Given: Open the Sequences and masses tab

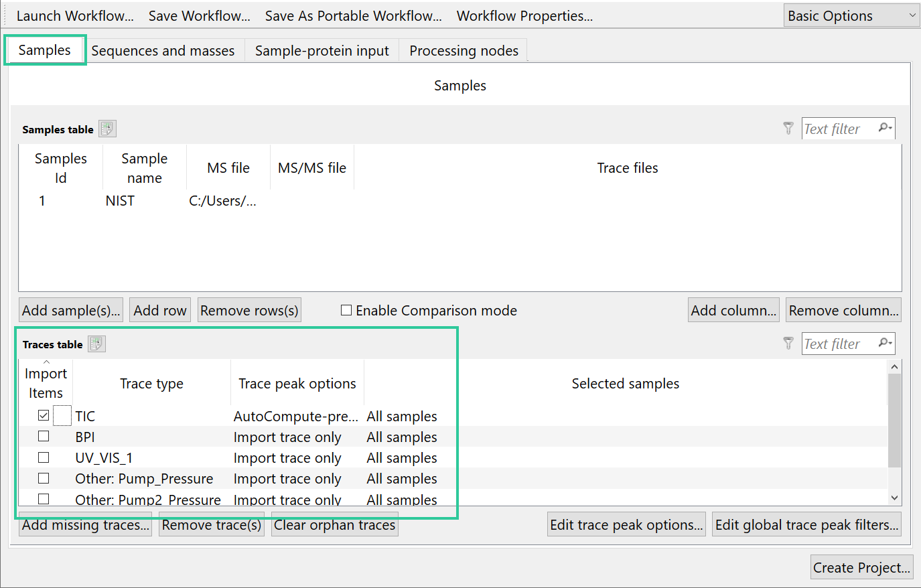Looking at the screenshot, I should pos(163,51).
